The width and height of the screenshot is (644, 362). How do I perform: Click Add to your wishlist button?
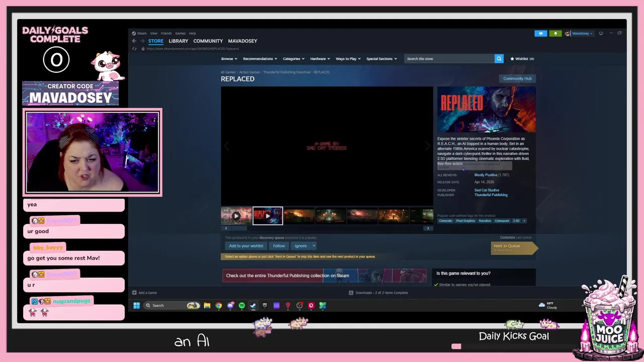tap(246, 246)
